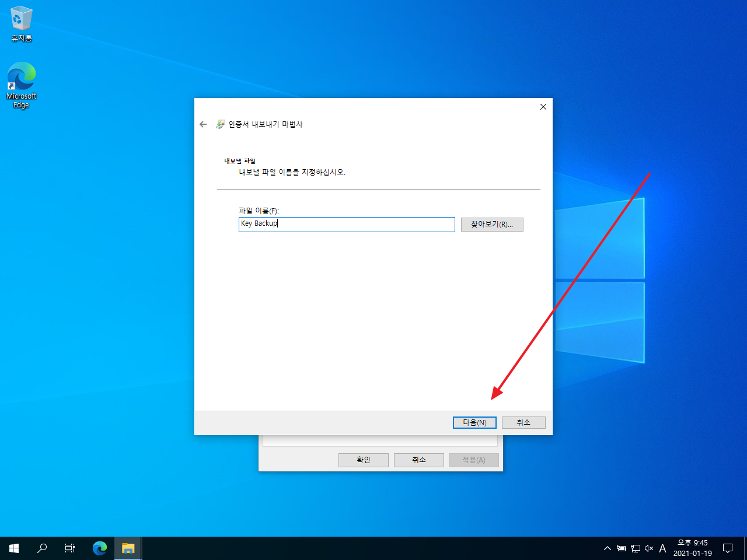Cancel the wizard with 취소

[x=523, y=422]
